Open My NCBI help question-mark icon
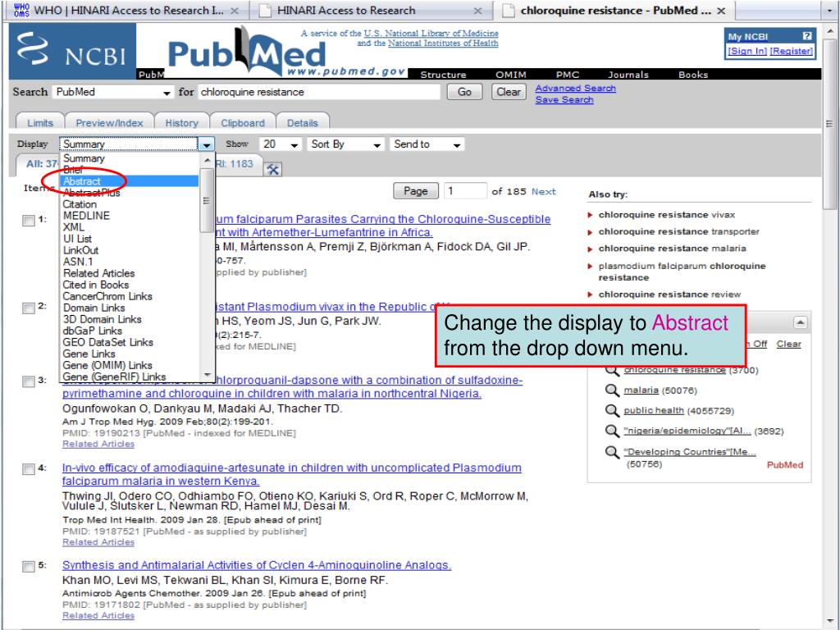The width and height of the screenshot is (840, 630). click(807, 36)
